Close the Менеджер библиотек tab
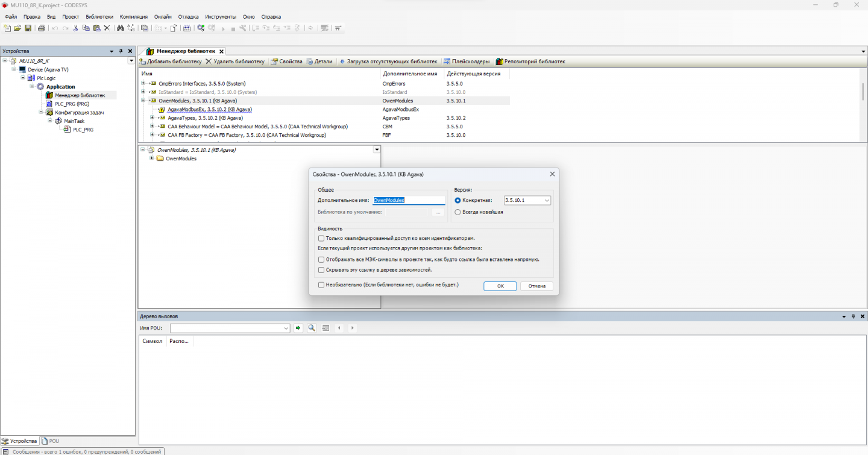Image resolution: width=868 pixels, height=455 pixels. point(221,51)
